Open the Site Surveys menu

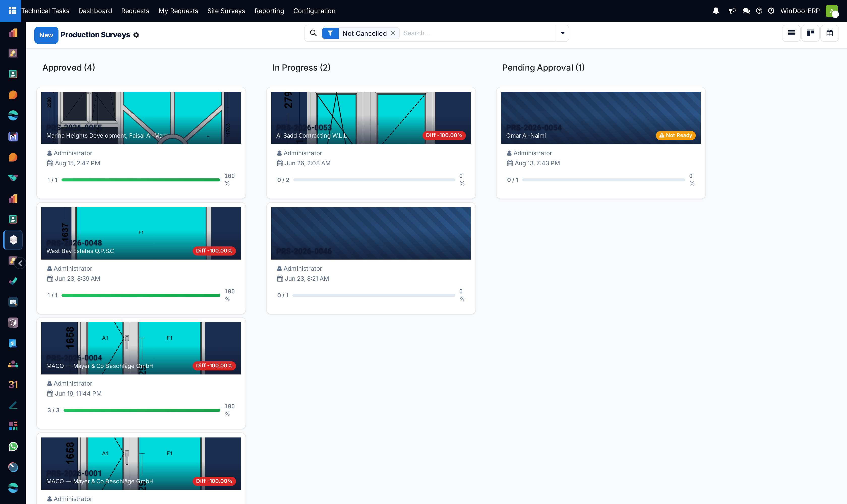[x=226, y=11]
